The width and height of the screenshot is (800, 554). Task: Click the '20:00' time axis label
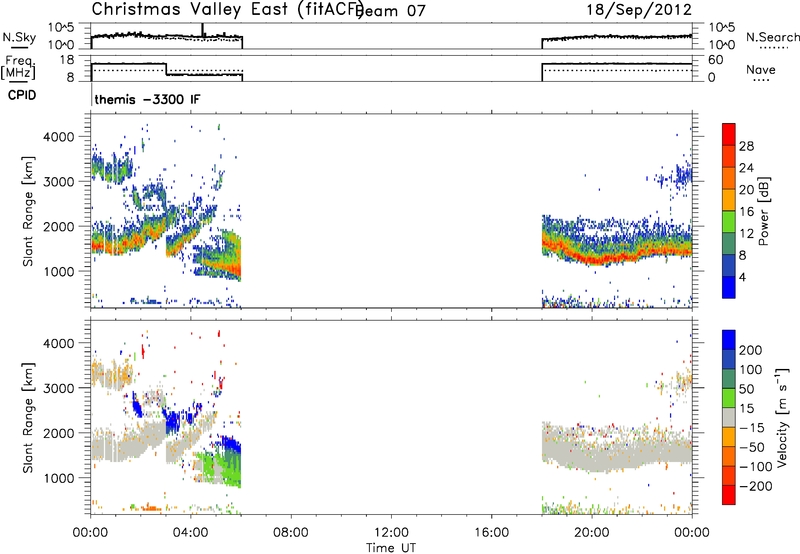click(x=592, y=533)
